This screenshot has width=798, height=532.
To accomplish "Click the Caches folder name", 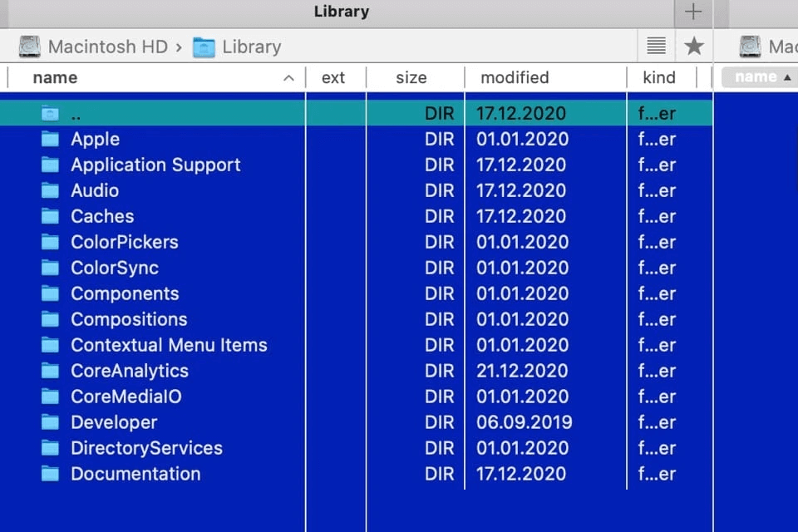I will (x=102, y=216).
